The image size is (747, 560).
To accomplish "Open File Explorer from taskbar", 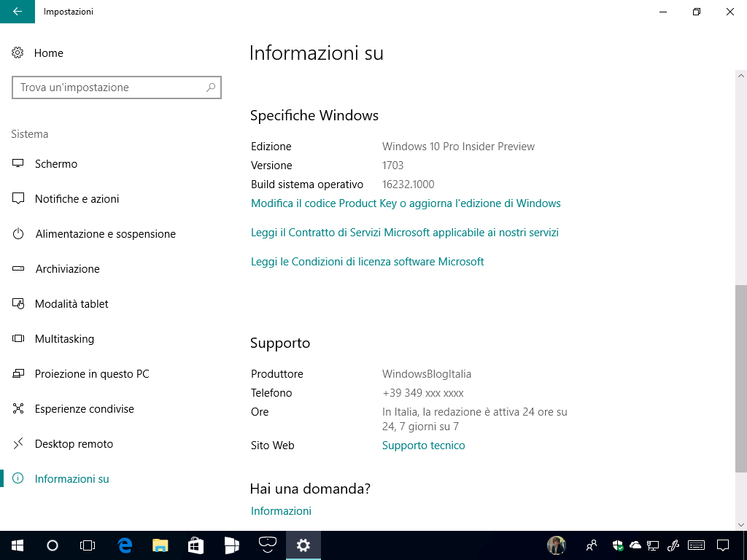I will 160,545.
